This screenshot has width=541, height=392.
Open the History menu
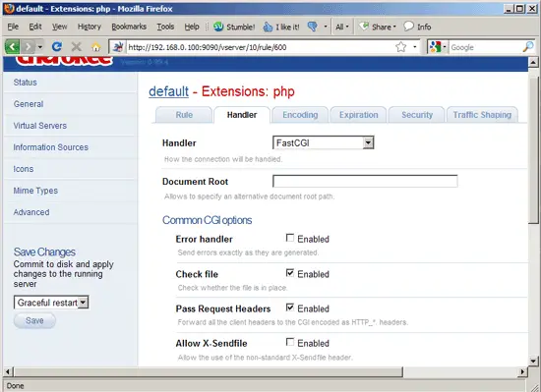pyautogui.click(x=89, y=27)
